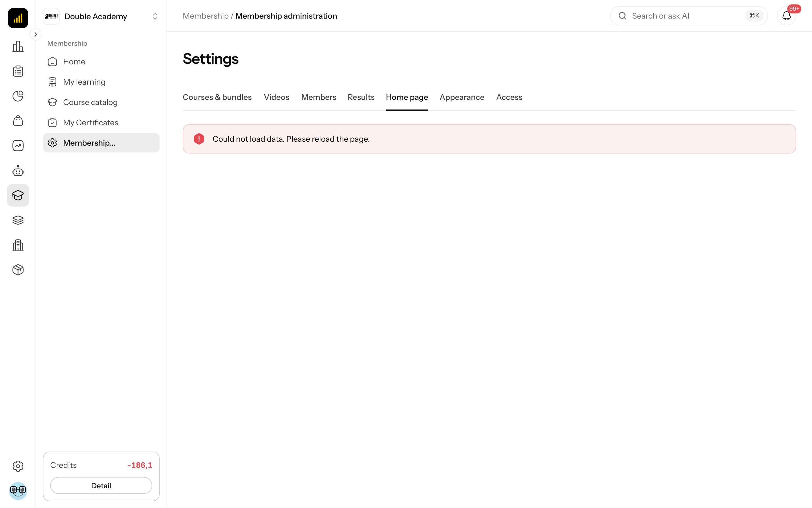812x508 pixels.
Task: Click the Settings page heading
Action: click(x=210, y=59)
